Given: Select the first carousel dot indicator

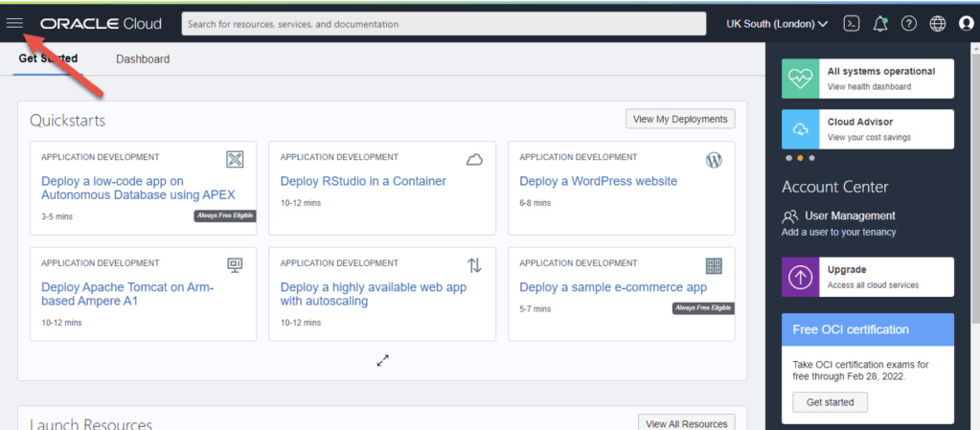Looking at the screenshot, I should [x=788, y=157].
